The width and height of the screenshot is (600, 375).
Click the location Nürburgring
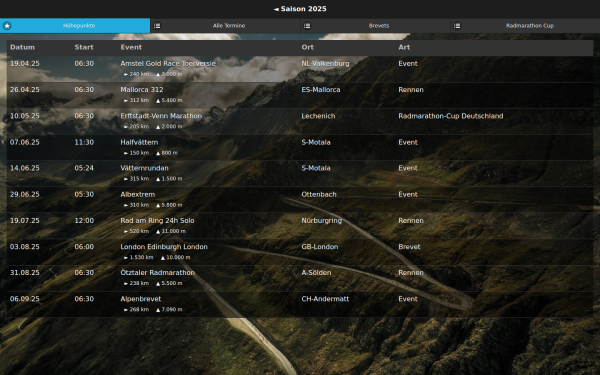321,220
